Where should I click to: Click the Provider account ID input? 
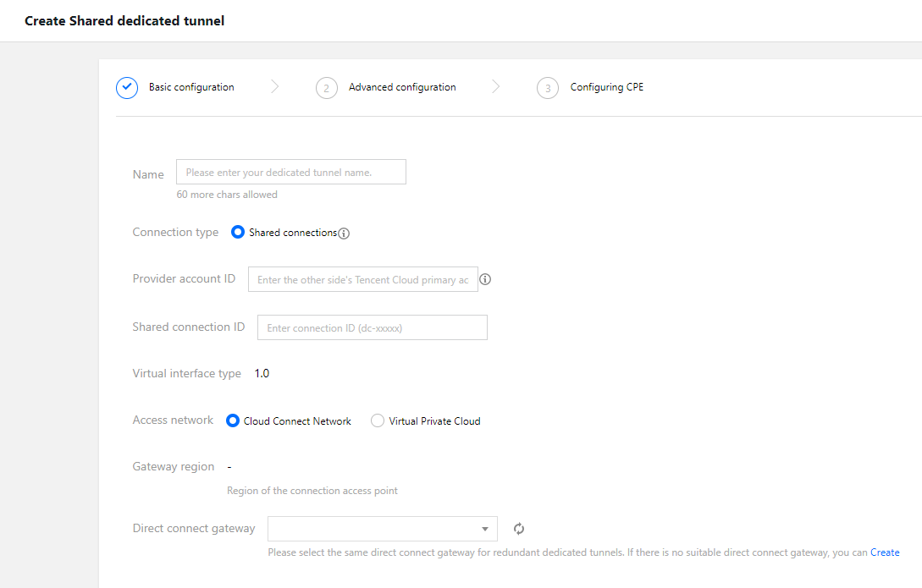(362, 279)
